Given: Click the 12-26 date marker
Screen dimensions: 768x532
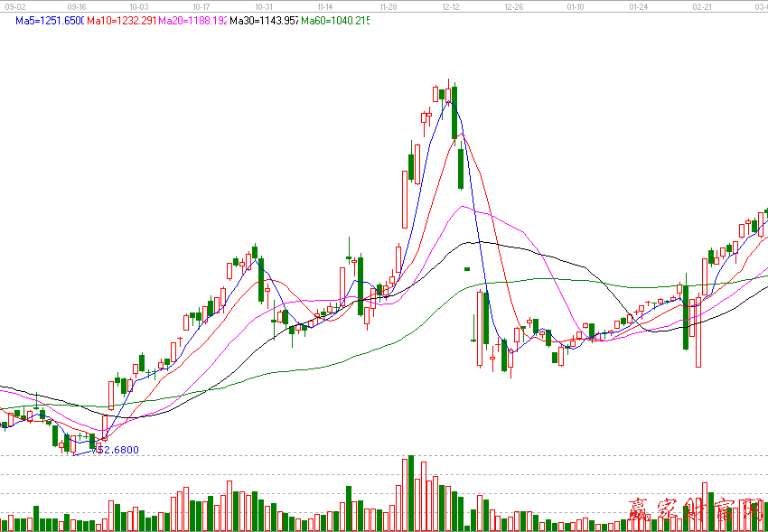Looking at the screenshot, I should [x=513, y=6].
